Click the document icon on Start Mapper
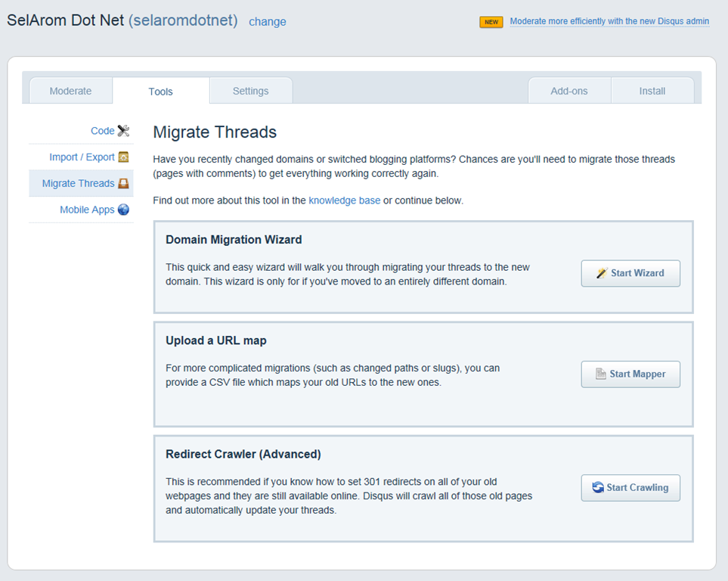This screenshot has height=581, width=728. tap(601, 374)
